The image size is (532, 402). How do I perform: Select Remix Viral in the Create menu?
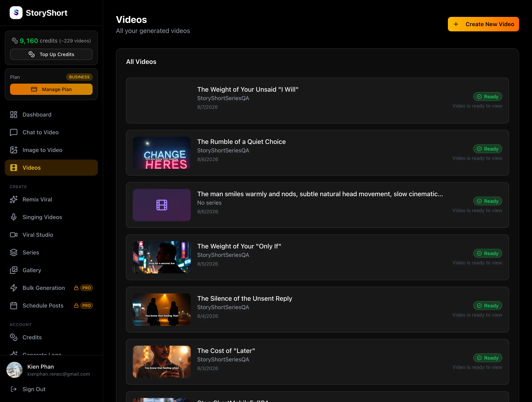tap(51, 199)
